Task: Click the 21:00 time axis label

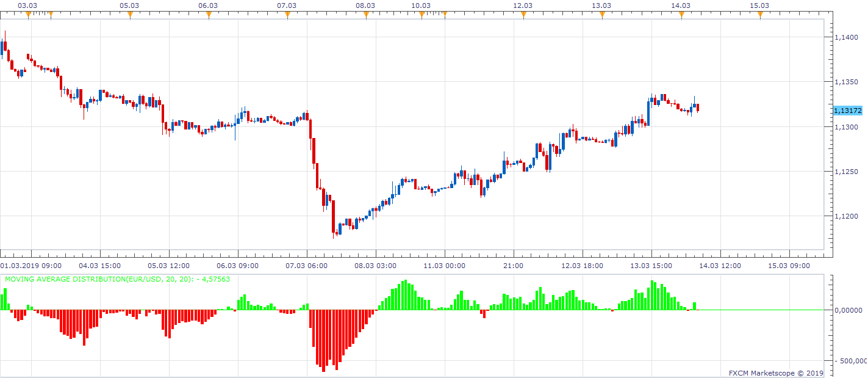Action: coord(514,266)
